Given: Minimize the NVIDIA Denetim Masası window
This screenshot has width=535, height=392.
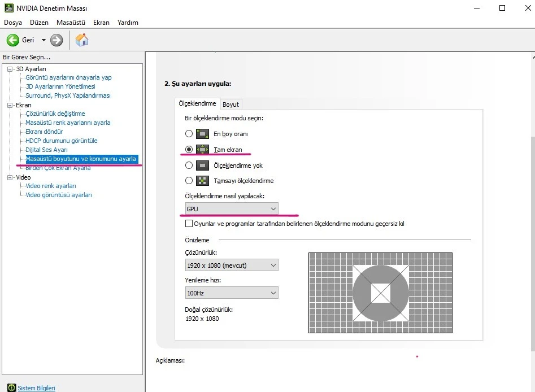Looking at the screenshot, I should point(477,8).
